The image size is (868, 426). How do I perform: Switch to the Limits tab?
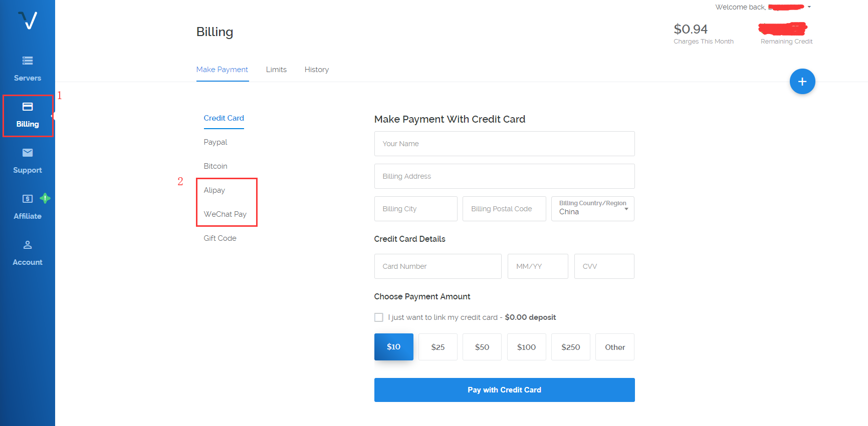[x=276, y=70]
